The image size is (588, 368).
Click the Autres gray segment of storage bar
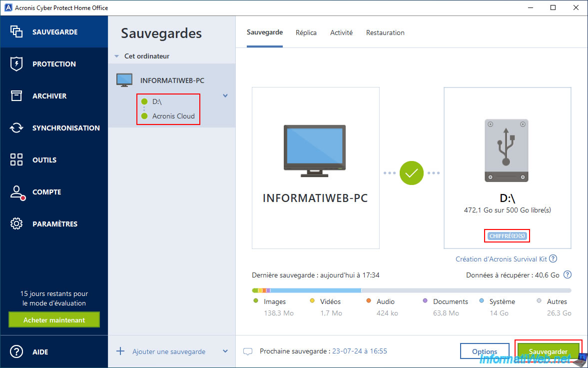pyautogui.click(x=466, y=290)
